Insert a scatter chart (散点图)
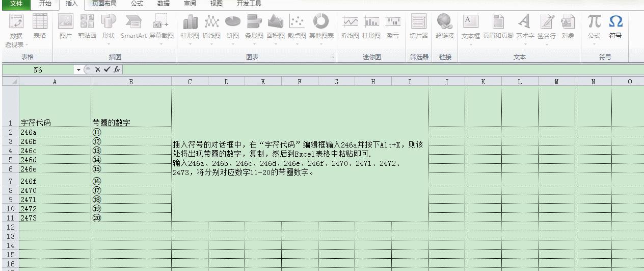This screenshot has height=271, width=644. coord(297,29)
